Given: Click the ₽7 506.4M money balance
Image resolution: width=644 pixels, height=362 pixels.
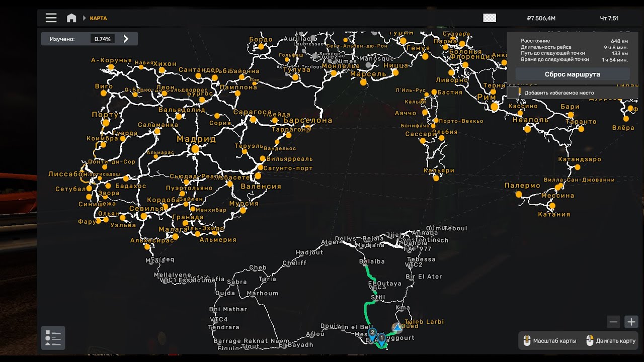Looking at the screenshot, I should coord(541,19).
